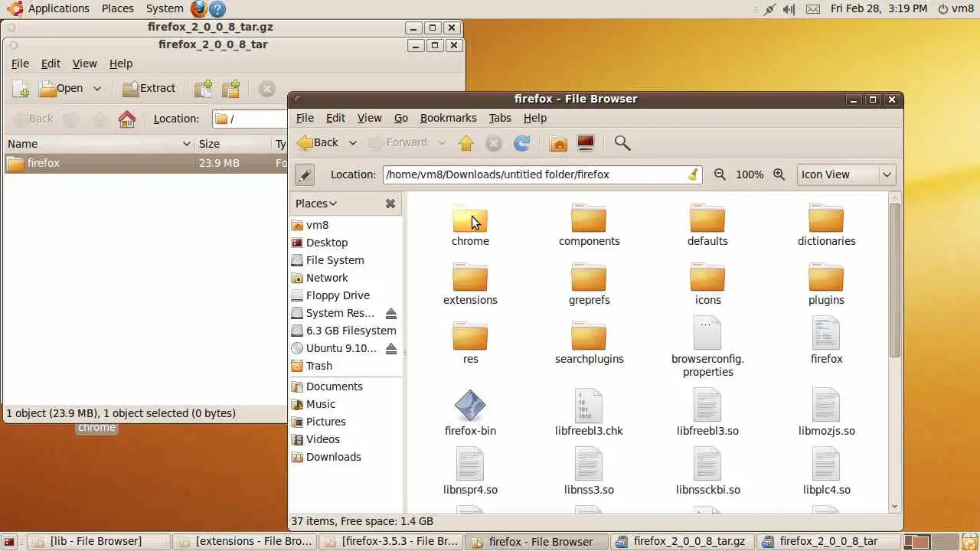Zoom out in File Browser

pos(720,174)
